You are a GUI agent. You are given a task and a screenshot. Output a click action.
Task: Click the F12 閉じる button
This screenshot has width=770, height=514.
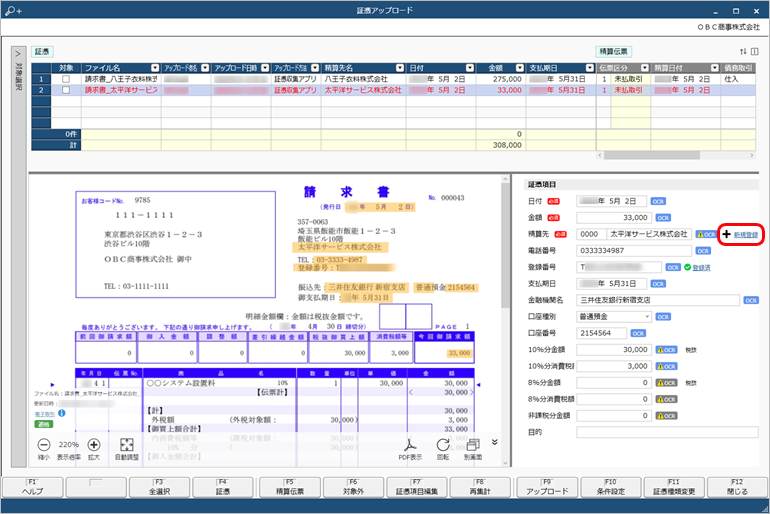[737, 487]
